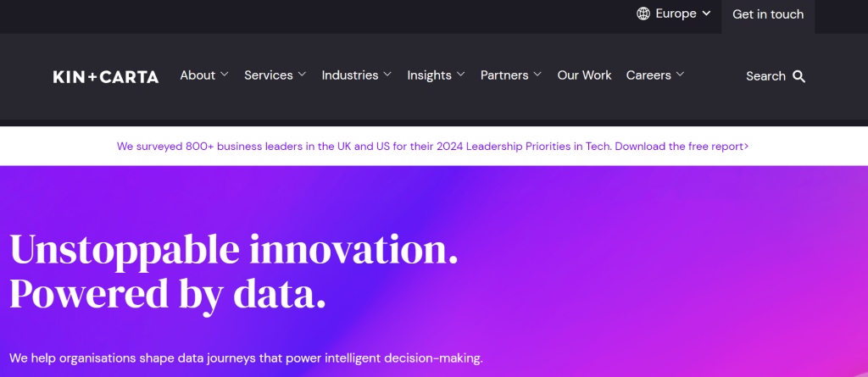This screenshot has height=377, width=868.
Task: Expand the Partners chevron arrow
Action: point(537,75)
